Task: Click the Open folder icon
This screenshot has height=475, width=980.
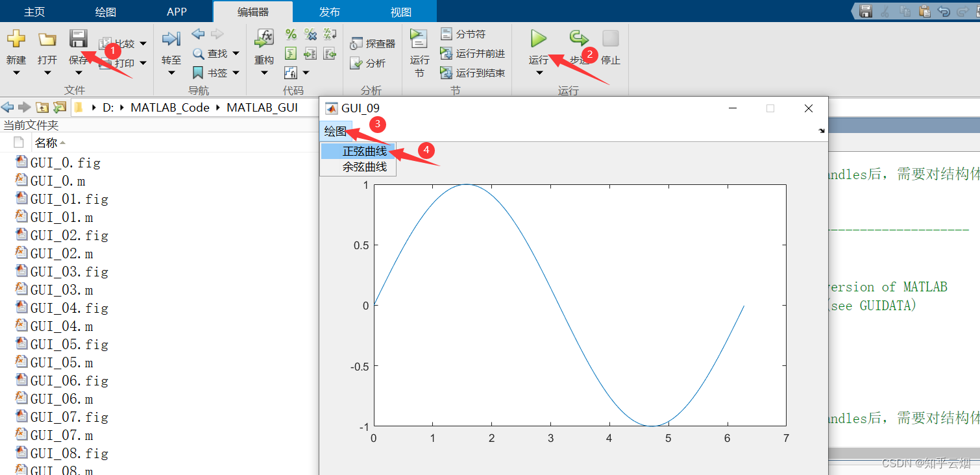Action: 47,39
